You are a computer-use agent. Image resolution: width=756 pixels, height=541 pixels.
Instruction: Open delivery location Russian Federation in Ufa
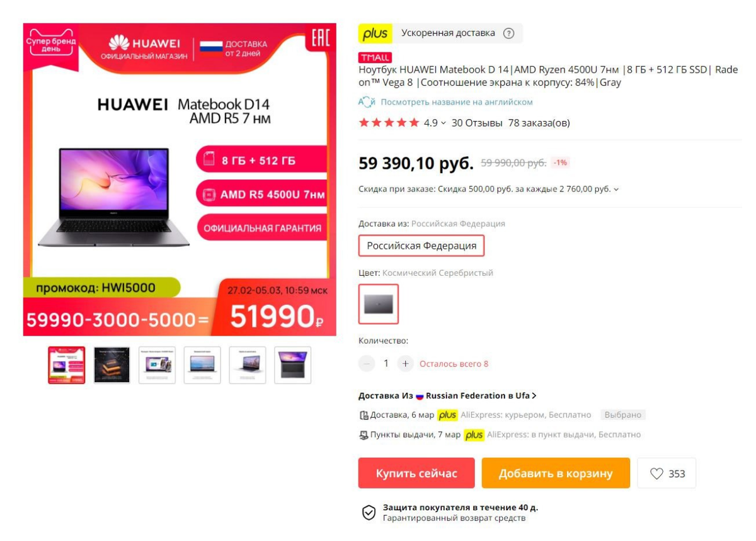click(x=447, y=396)
